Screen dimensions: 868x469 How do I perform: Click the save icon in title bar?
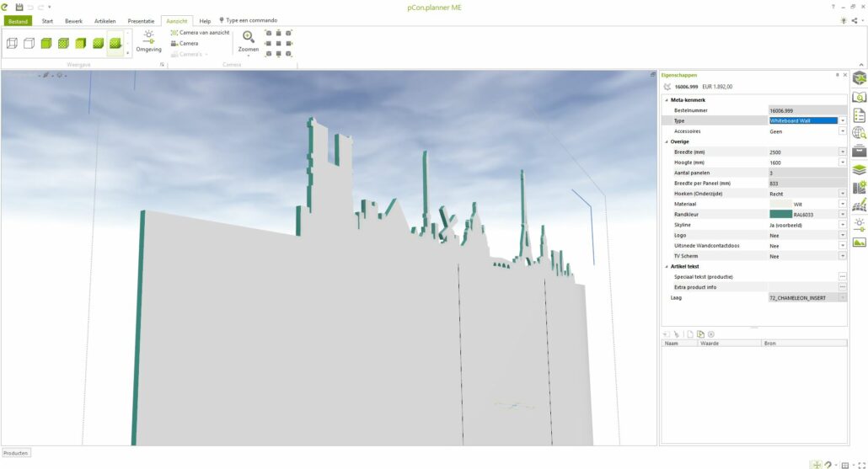[19, 7]
